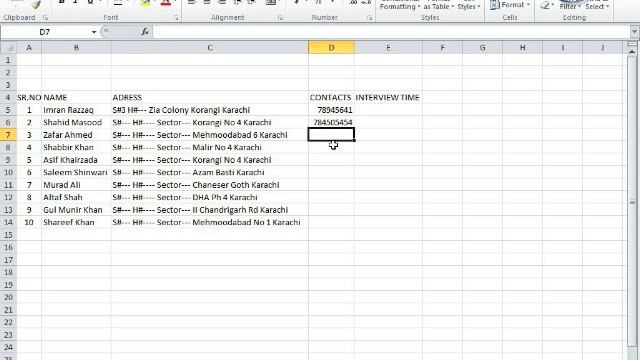Select highlighted column D header

click(331, 48)
